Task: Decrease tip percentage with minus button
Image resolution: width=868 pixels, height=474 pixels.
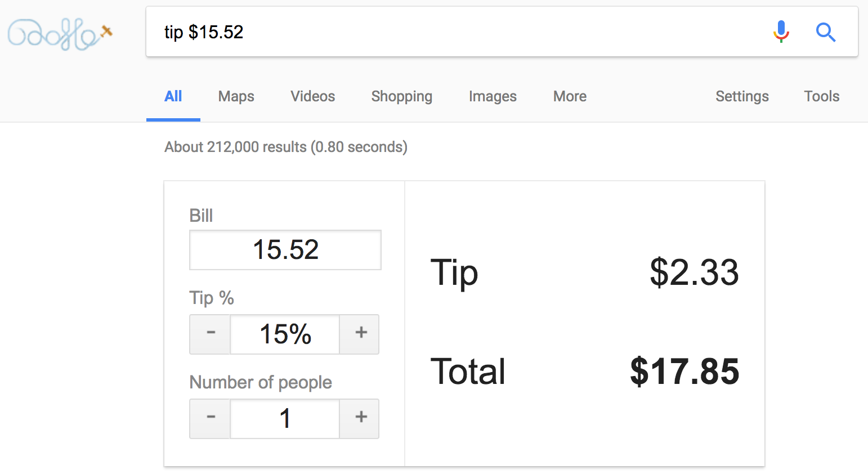Action: pos(211,334)
